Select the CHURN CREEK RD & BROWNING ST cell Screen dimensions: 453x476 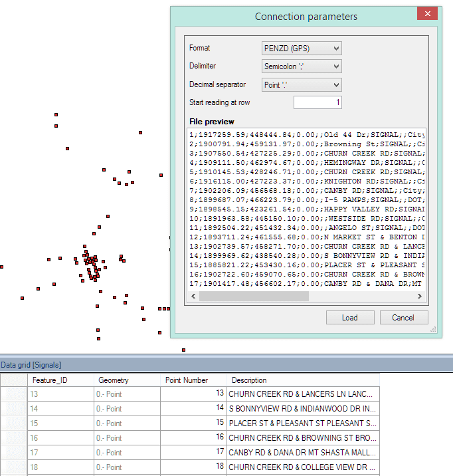303,437
